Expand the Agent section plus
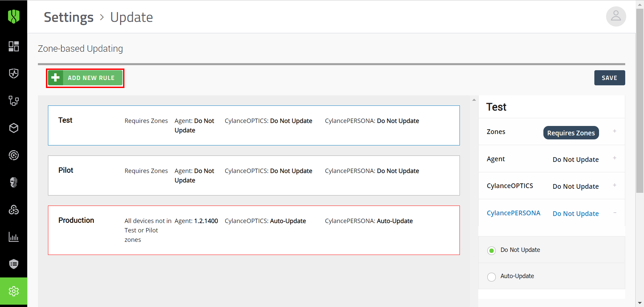This screenshot has height=307, width=644. coord(614,158)
